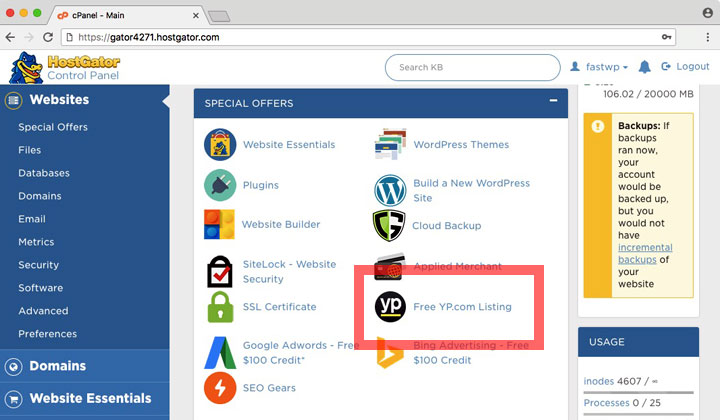Reload the page with refresh icon
Image resolution: width=720 pixels, height=420 pixels.
coord(48,37)
